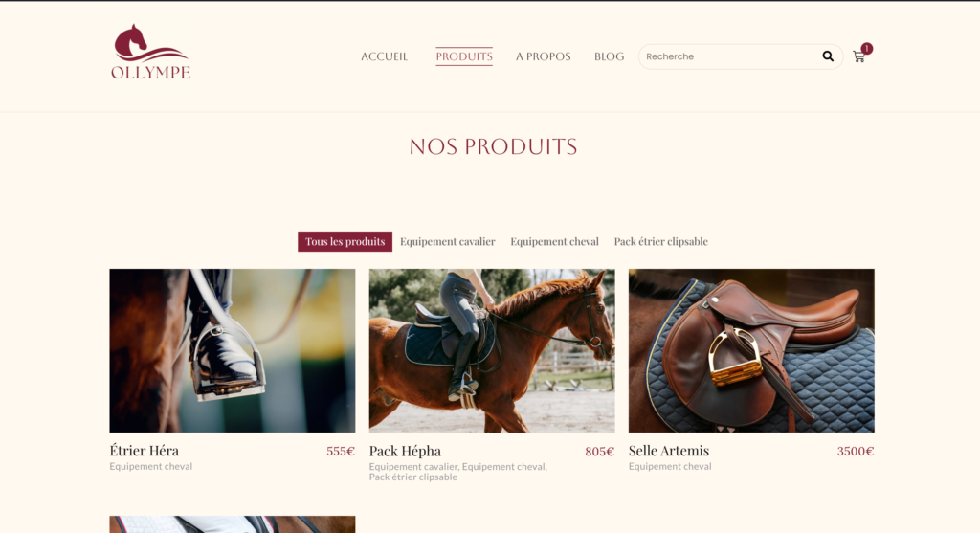Filter by Equipement cheval
Image resolution: width=980 pixels, height=533 pixels.
(554, 241)
